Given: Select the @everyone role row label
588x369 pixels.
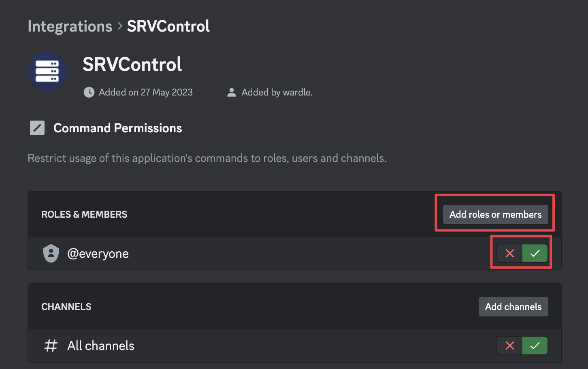Looking at the screenshot, I should (98, 254).
